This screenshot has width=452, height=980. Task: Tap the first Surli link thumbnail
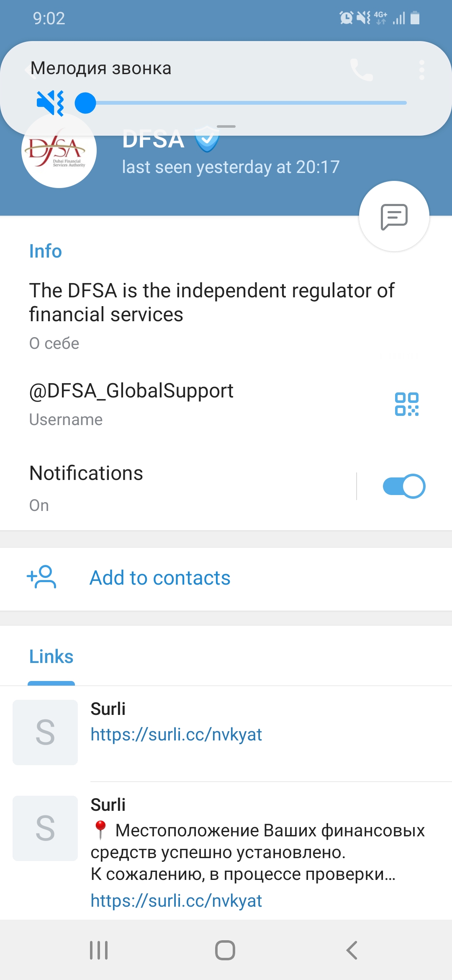[45, 732]
